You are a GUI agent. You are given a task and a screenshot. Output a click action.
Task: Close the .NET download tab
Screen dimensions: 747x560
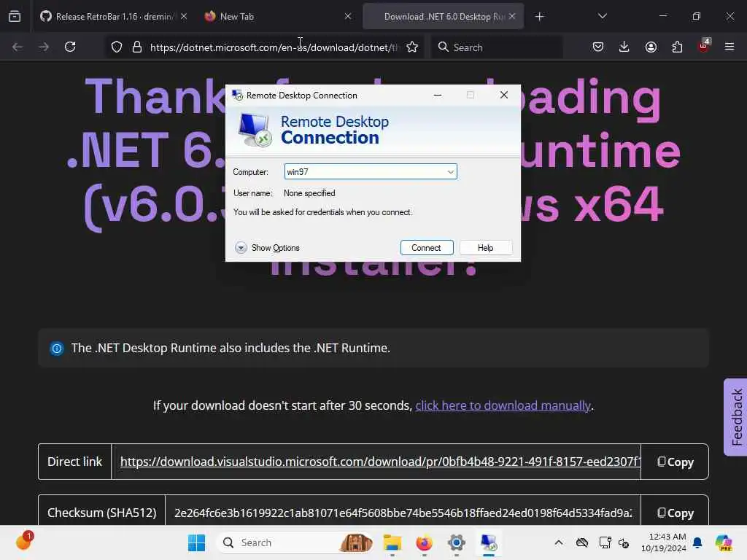pyautogui.click(x=512, y=16)
